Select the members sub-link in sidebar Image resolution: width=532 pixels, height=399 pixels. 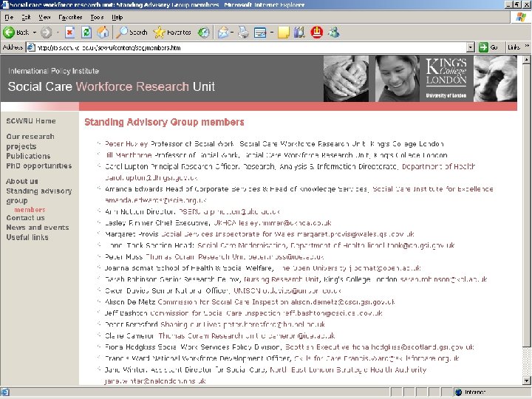point(30,210)
